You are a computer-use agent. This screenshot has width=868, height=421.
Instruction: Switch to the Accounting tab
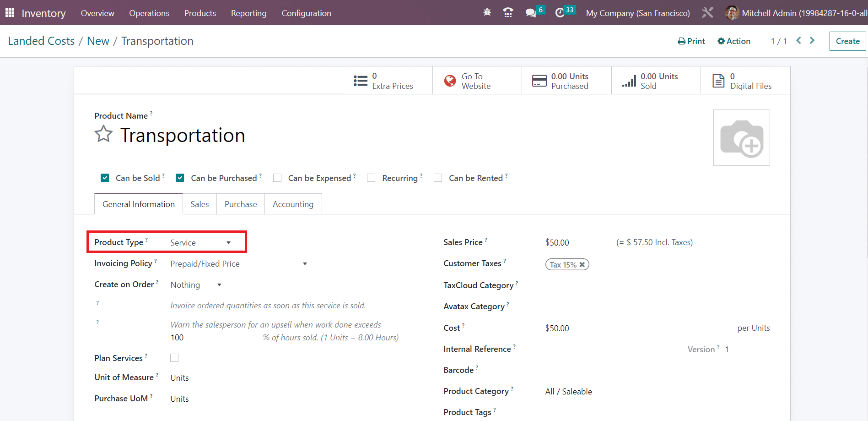[x=293, y=204]
